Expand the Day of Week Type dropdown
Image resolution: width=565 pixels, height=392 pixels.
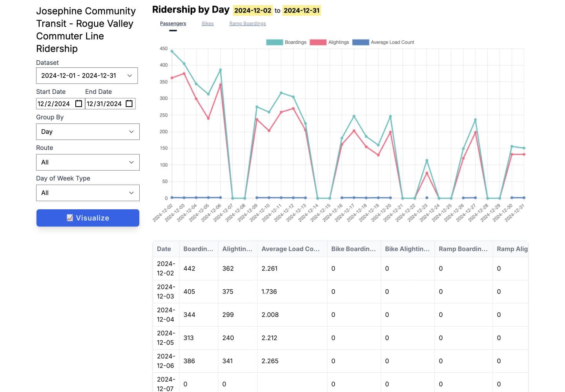point(88,193)
